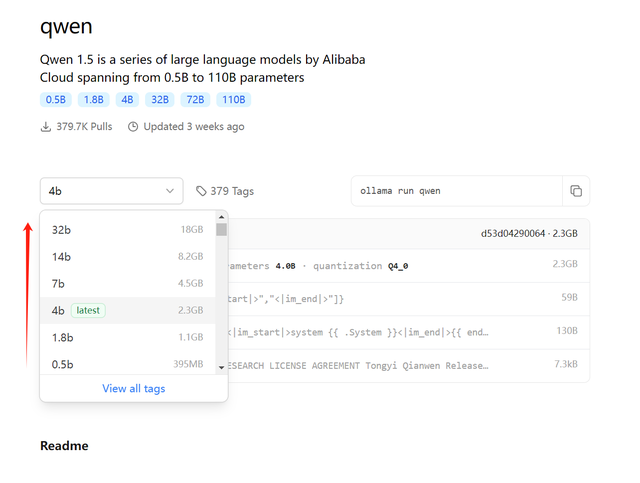Choose the 0.5b model tag

tap(127, 363)
